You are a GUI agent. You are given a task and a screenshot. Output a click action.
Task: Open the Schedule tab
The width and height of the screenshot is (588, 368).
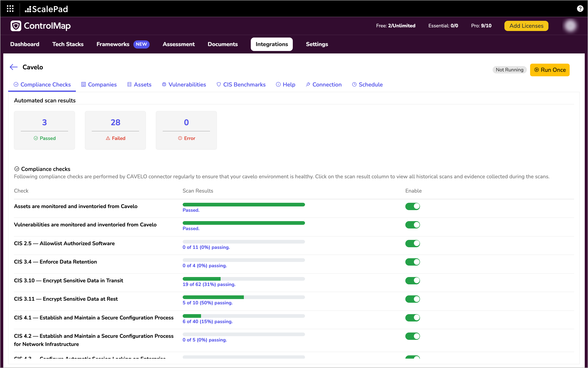point(367,84)
